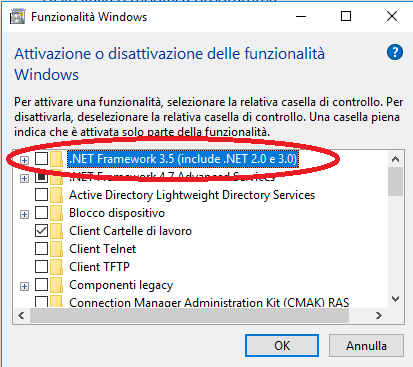The image size is (413, 367).
Task: Expand the .NET Framework 3.5 tree node
Action: coord(24,160)
